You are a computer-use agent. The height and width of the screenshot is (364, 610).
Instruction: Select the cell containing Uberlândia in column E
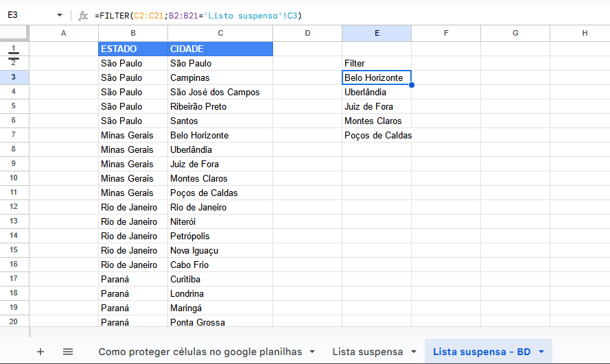376,92
